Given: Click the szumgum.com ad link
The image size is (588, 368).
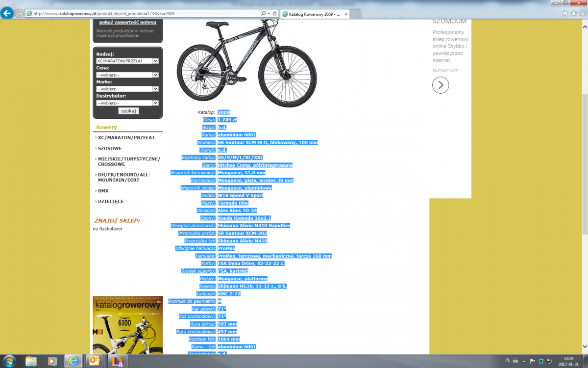Looking at the screenshot, I should (445, 70).
